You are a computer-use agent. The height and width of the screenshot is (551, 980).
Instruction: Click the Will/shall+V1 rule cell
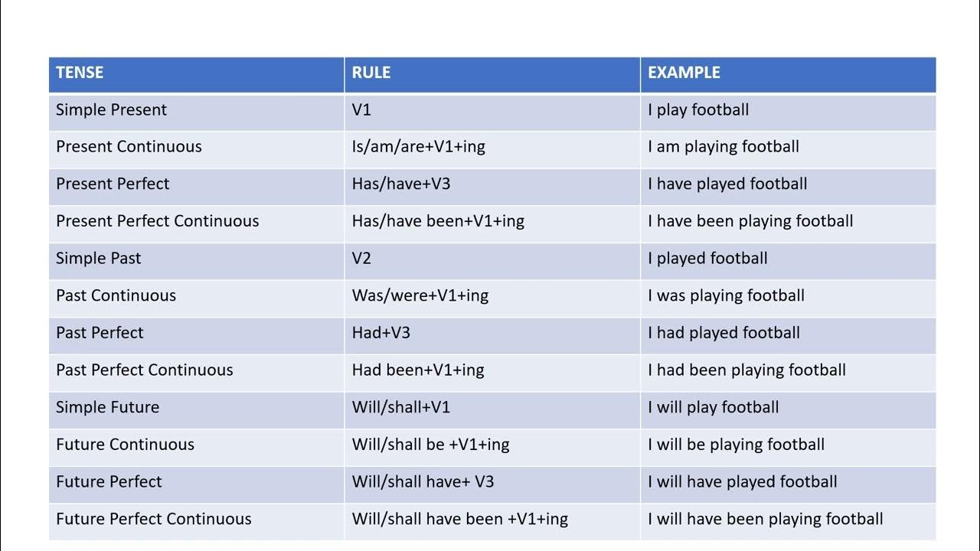401,407
